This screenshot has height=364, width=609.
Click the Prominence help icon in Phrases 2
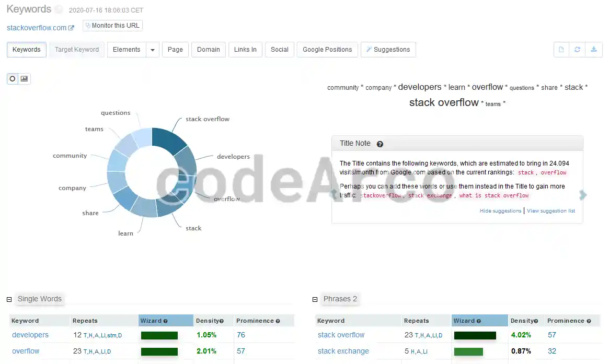589,321
